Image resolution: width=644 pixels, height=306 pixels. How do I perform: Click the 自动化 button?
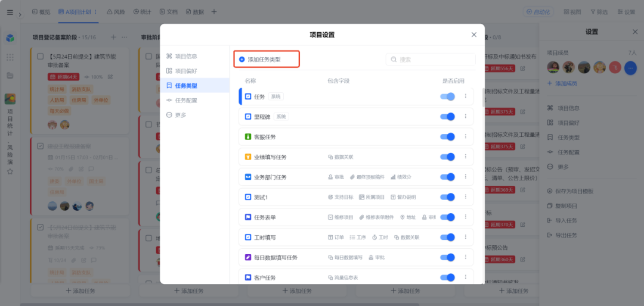tap(538, 12)
